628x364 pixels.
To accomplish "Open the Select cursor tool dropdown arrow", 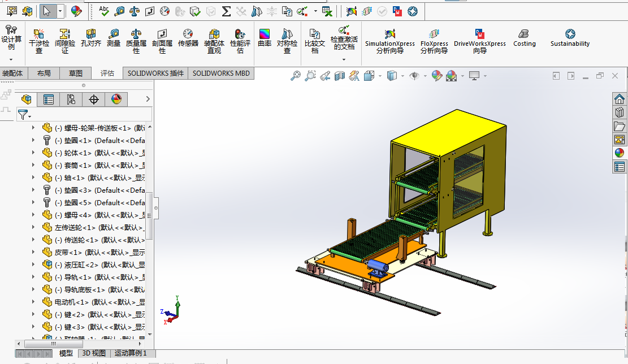I will [x=60, y=11].
